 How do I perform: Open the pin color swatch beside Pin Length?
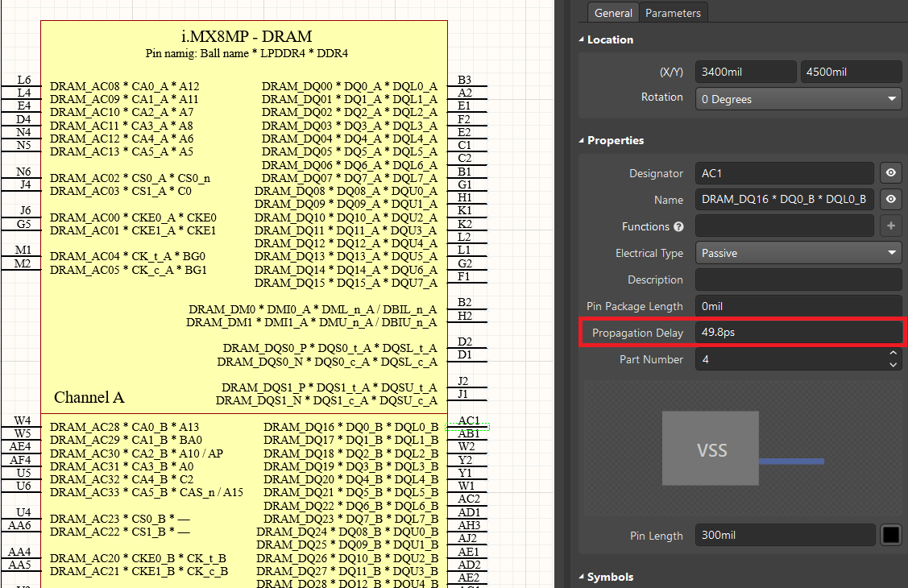(891, 534)
